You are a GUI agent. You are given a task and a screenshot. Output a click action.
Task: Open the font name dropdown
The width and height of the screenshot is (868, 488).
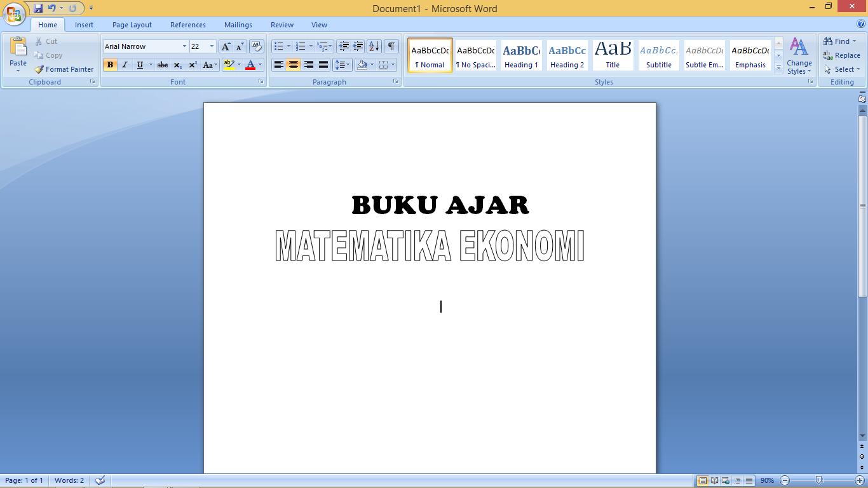click(x=184, y=46)
